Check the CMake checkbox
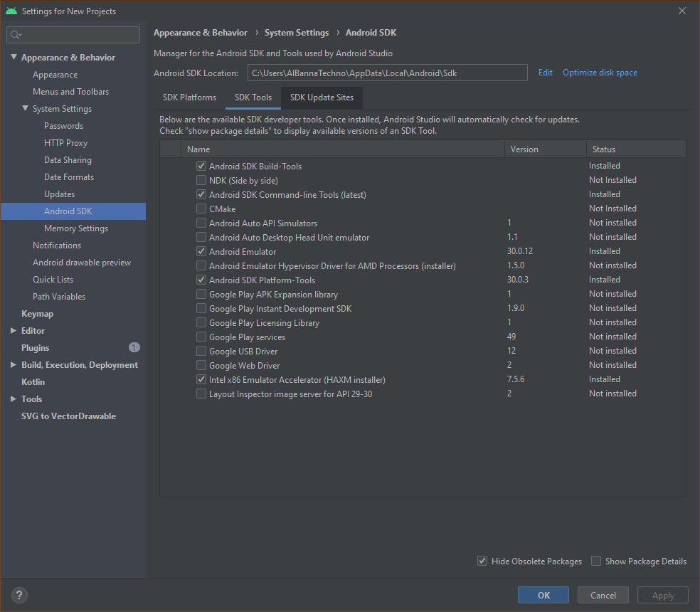700x612 pixels. [x=201, y=209]
